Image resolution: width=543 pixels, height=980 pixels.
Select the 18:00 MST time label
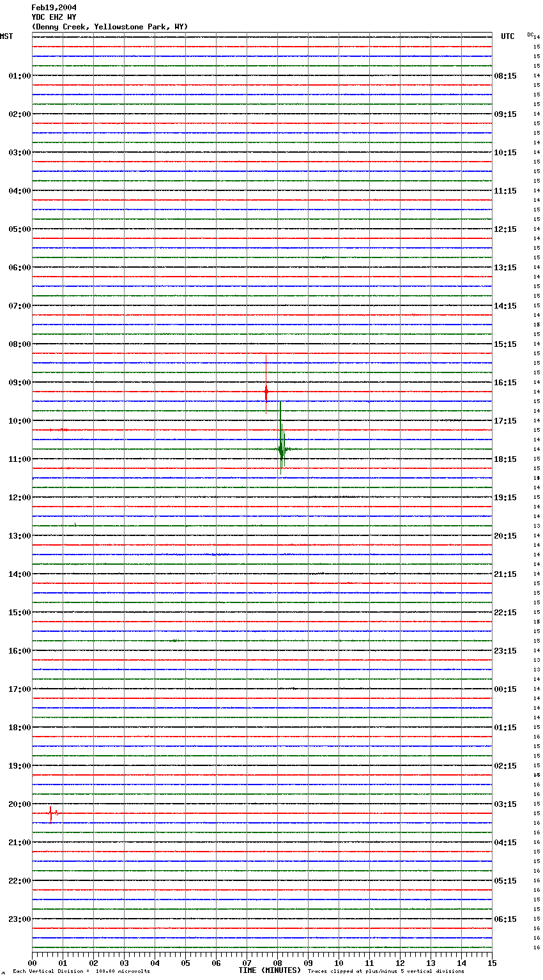point(19,728)
